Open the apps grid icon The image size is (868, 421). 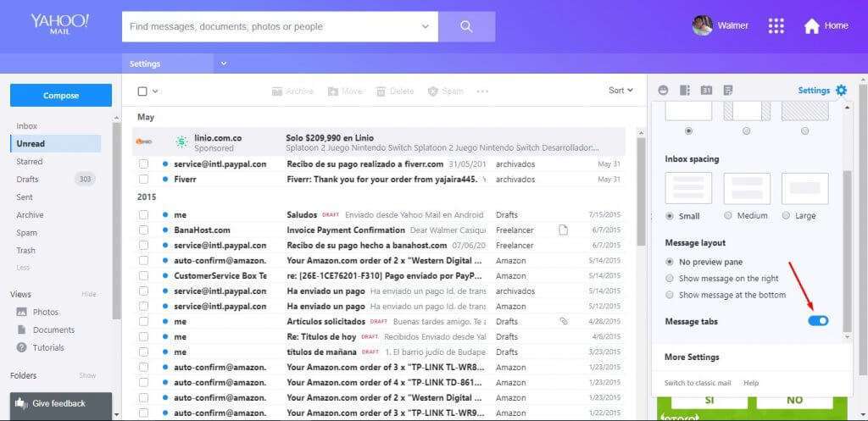point(776,25)
